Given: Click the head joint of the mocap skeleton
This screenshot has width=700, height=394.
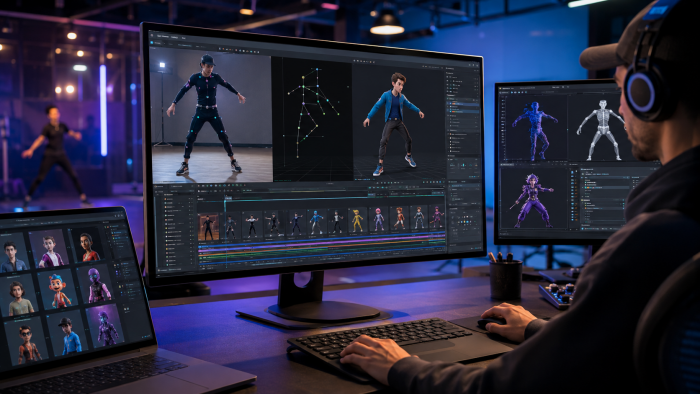Looking at the screenshot, I should click(x=317, y=70).
